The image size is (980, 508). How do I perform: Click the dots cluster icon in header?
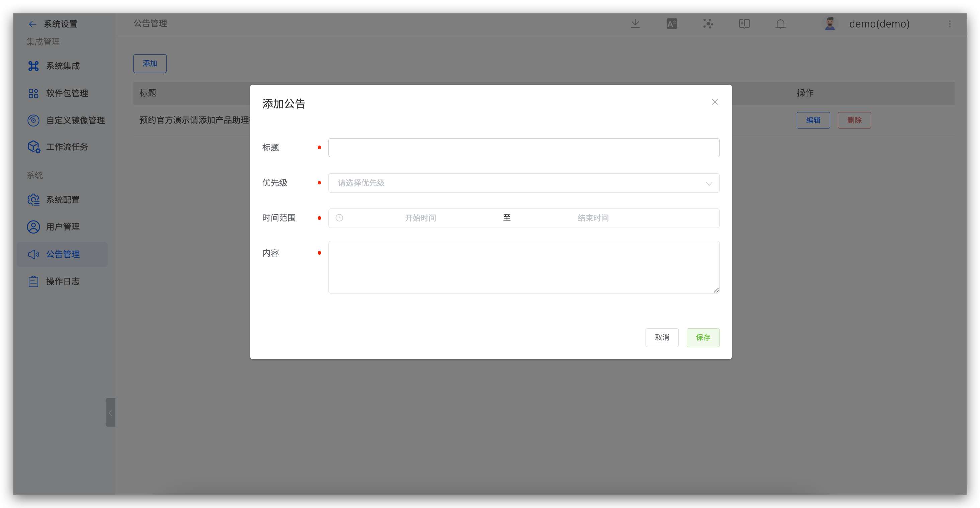pos(708,24)
